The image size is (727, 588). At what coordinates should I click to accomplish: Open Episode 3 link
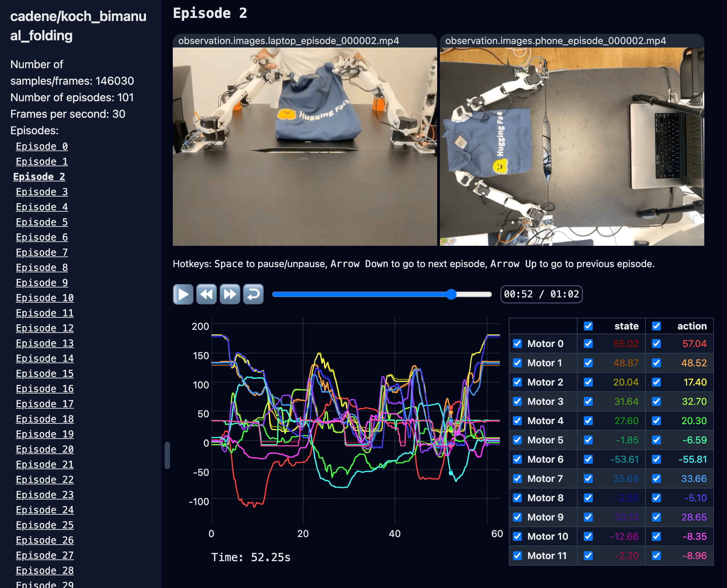point(42,192)
